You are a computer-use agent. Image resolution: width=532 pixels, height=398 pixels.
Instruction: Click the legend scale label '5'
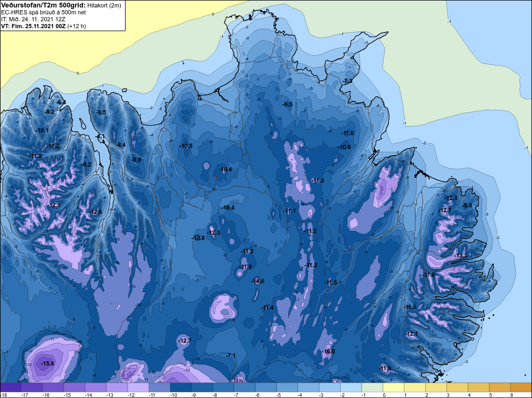pyautogui.click(x=491, y=395)
